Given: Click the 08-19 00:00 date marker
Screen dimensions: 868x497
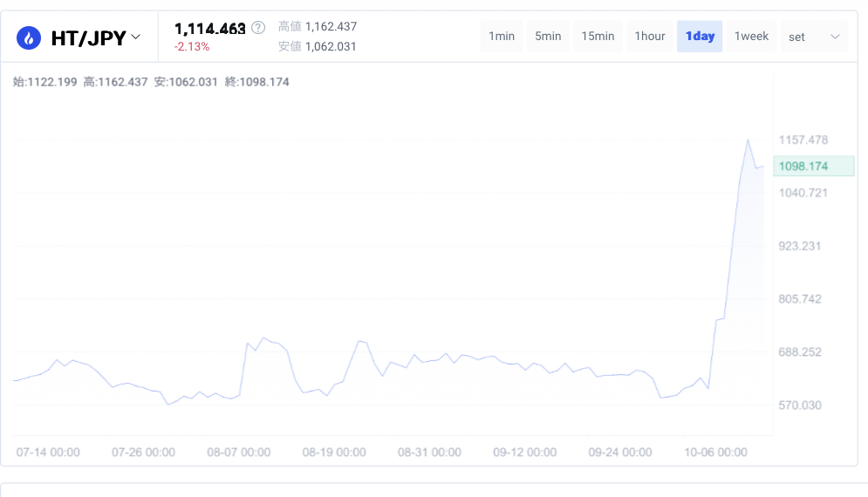Looking at the screenshot, I should pyautogui.click(x=334, y=453).
